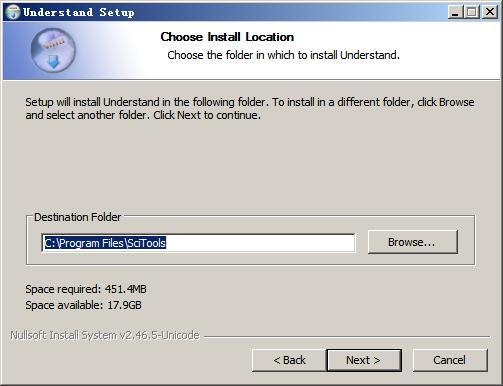Maximize the Understand Setup window
The height and width of the screenshot is (386, 503).
pyautogui.click(x=472, y=12)
